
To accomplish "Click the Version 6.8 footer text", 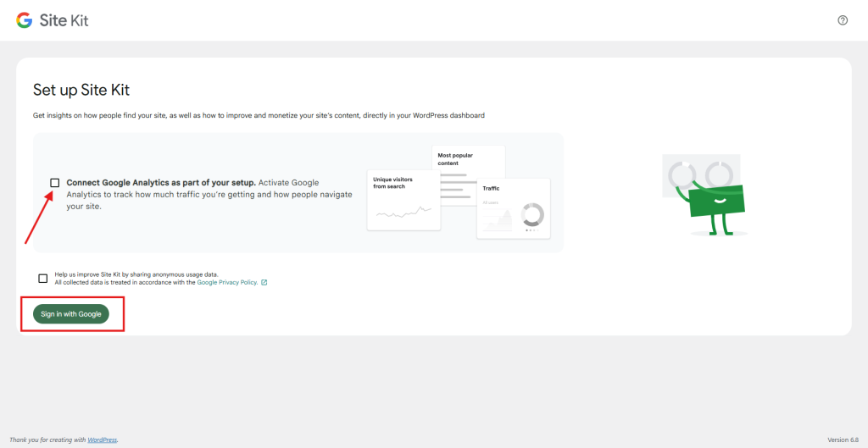I will pyautogui.click(x=843, y=440).
